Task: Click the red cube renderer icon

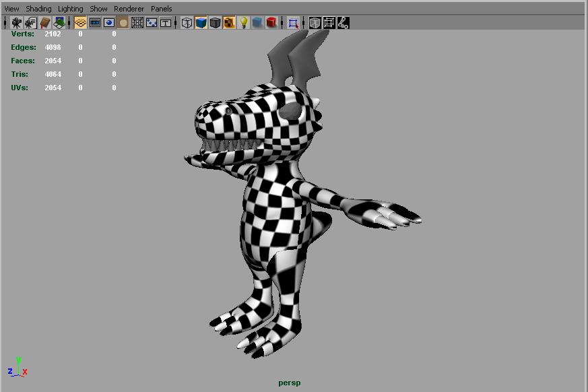Action: pyautogui.click(x=271, y=23)
